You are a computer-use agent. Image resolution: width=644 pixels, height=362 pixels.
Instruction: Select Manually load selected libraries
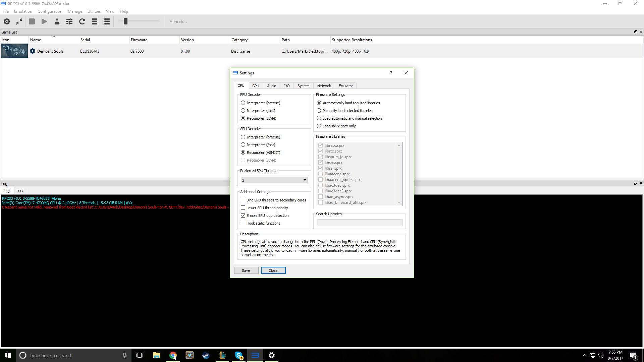pyautogui.click(x=319, y=111)
